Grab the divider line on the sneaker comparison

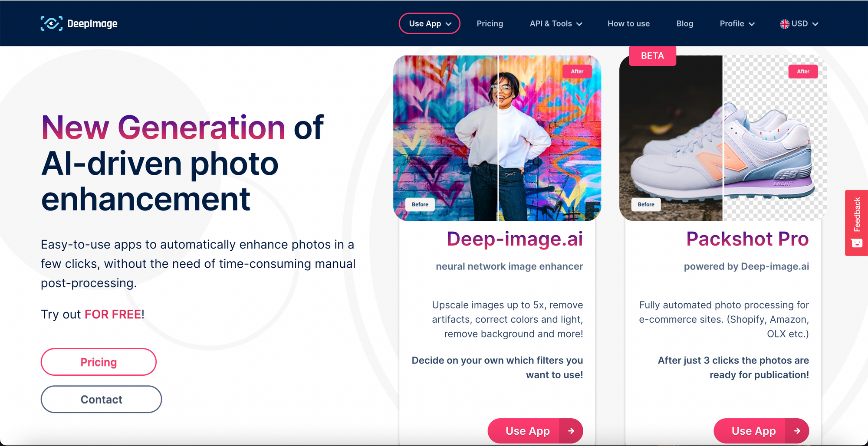click(723, 138)
